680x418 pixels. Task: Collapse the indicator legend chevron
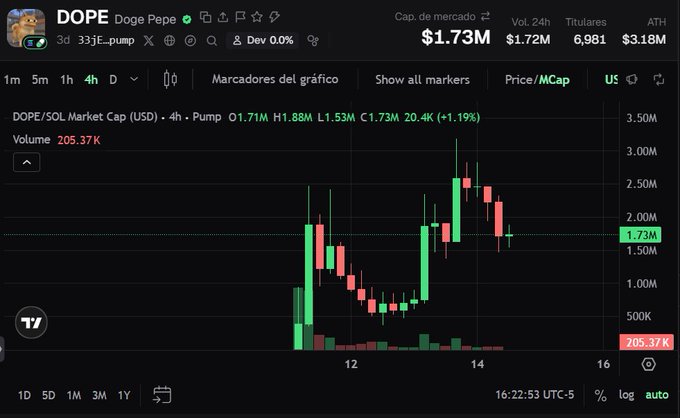pos(26,162)
